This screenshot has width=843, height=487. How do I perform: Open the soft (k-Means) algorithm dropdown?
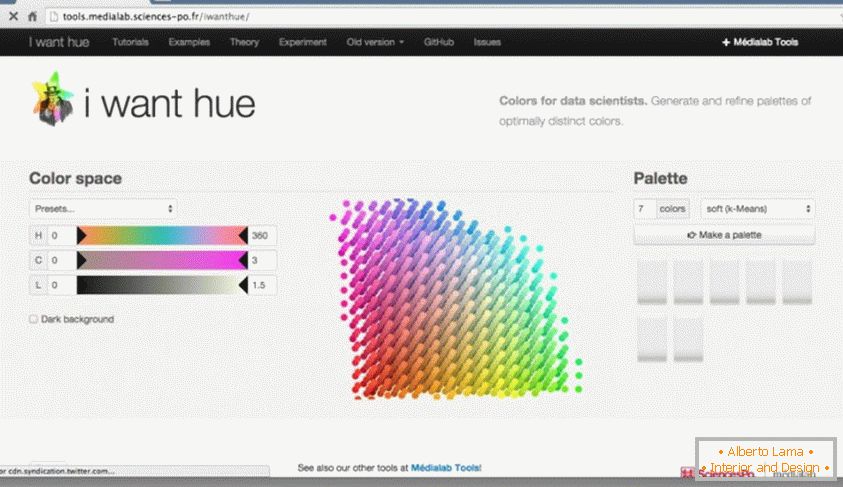(x=758, y=209)
